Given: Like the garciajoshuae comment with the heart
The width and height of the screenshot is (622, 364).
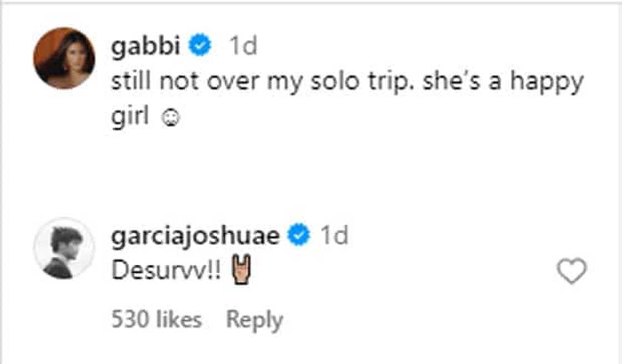Looking at the screenshot, I should 571,272.
